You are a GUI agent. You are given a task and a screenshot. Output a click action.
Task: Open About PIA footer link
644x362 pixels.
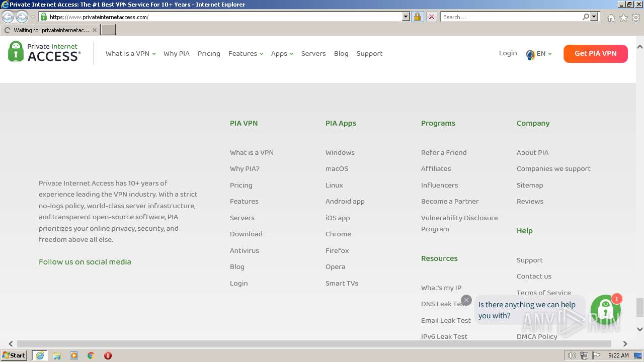[x=532, y=152]
